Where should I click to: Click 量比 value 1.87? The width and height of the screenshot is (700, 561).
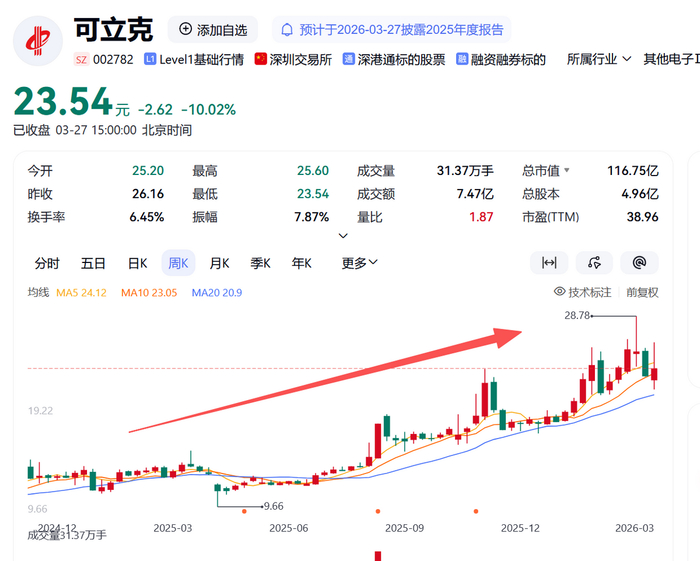pyautogui.click(x=481, y=217)
